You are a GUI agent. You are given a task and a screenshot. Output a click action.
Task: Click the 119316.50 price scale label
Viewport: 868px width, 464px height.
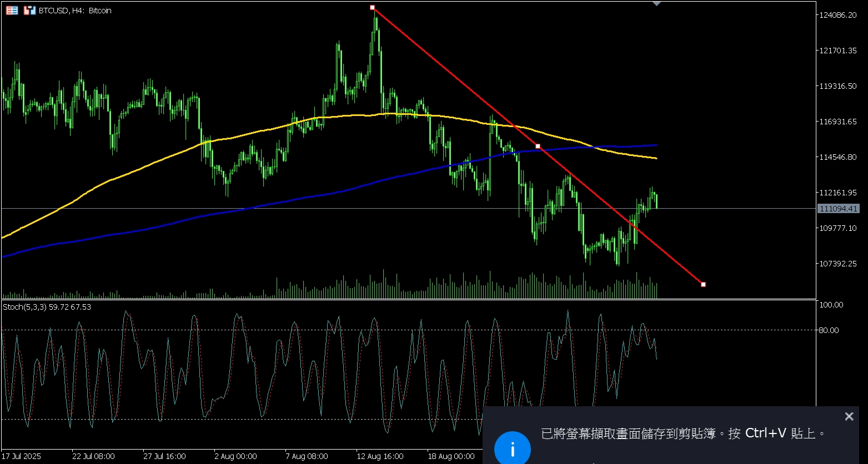(x=837, y=86)
